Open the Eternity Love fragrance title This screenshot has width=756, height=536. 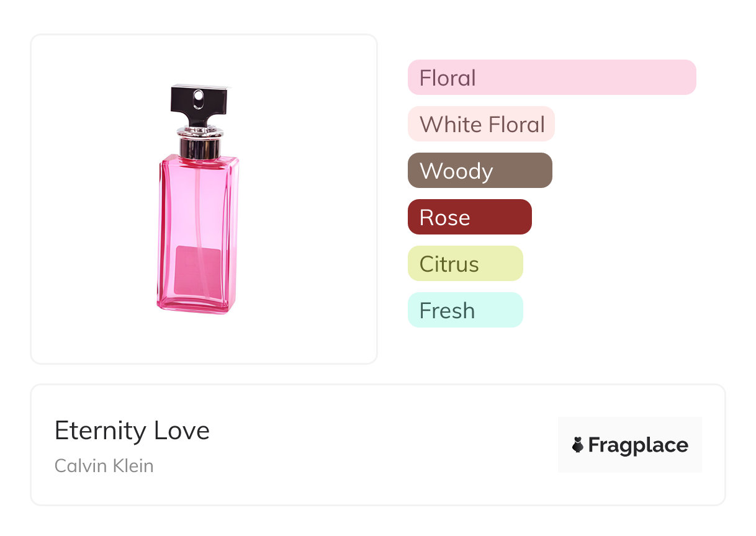coord(132,431)
